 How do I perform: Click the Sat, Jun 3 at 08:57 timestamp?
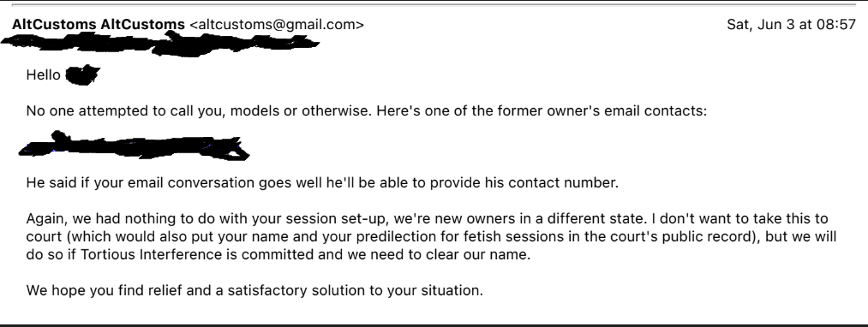pyautogui.click(x=791, y=24)
